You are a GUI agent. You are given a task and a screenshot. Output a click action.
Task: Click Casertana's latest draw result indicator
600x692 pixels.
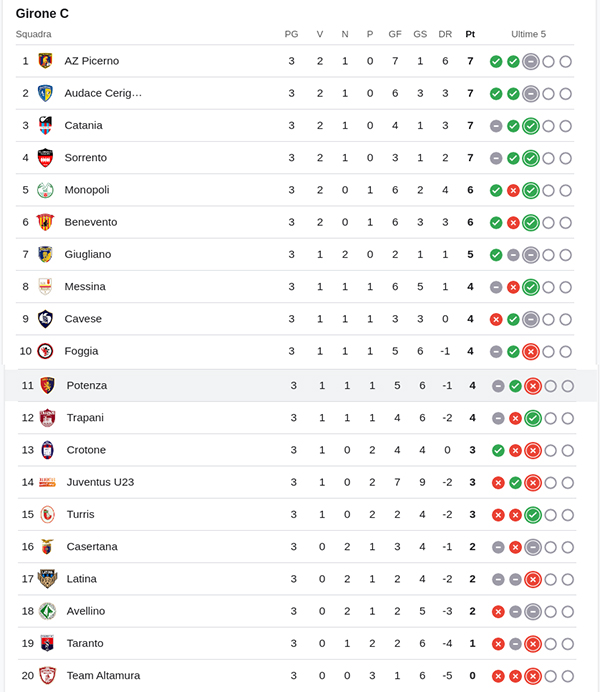click(533, 547)
